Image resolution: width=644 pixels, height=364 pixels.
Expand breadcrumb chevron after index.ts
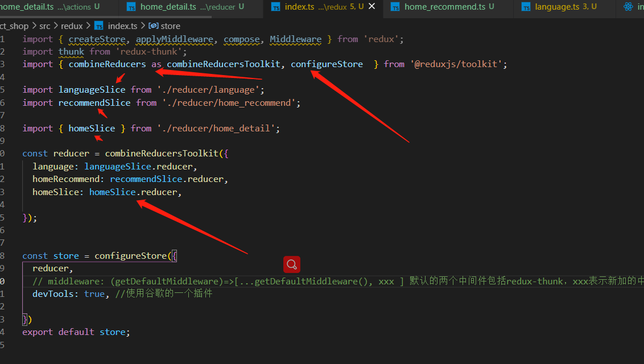[x=143, y=26]
